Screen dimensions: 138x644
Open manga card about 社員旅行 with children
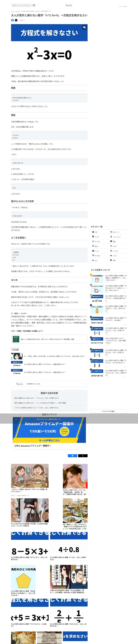click(69, 579)
